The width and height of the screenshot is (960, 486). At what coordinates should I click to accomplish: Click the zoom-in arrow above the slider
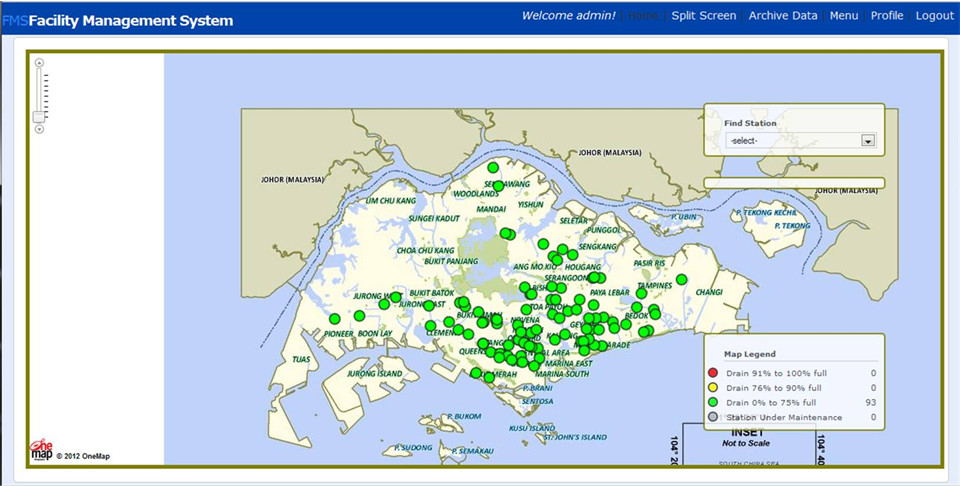point(39,62)
